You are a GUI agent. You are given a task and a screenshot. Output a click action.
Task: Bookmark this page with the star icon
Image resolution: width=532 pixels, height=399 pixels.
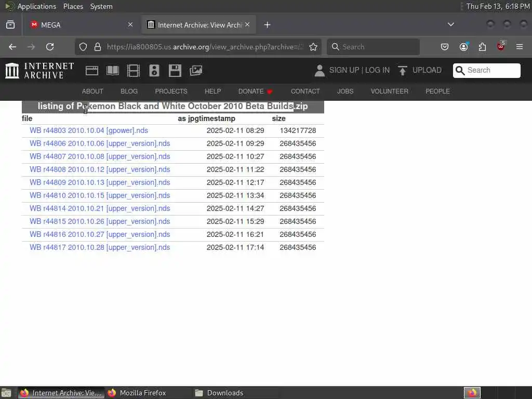pos(313,47)
